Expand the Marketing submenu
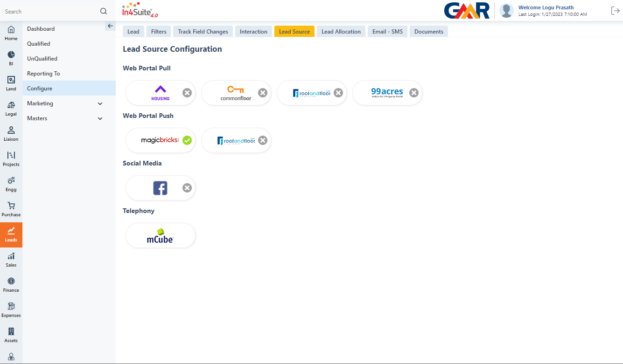Image resolution: width=623 pixels, height=364 pixels. [100, 103]
